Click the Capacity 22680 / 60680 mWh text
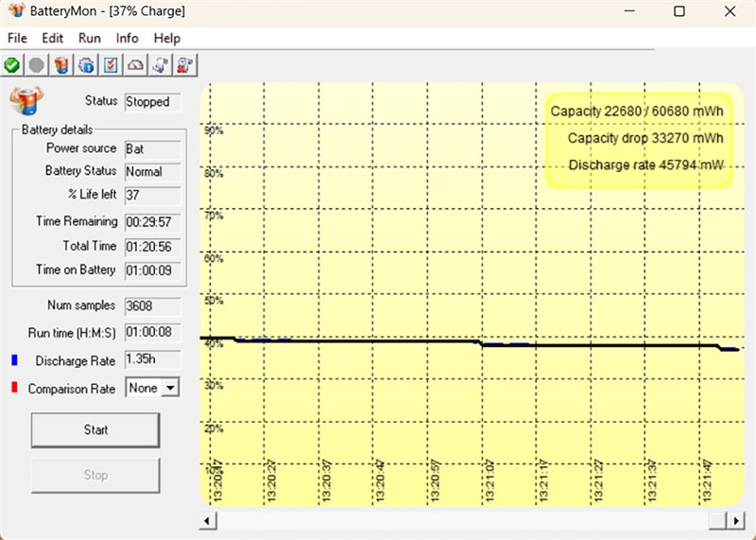The width and height of the screenshot is (756, 540). (x=637, y=112)
